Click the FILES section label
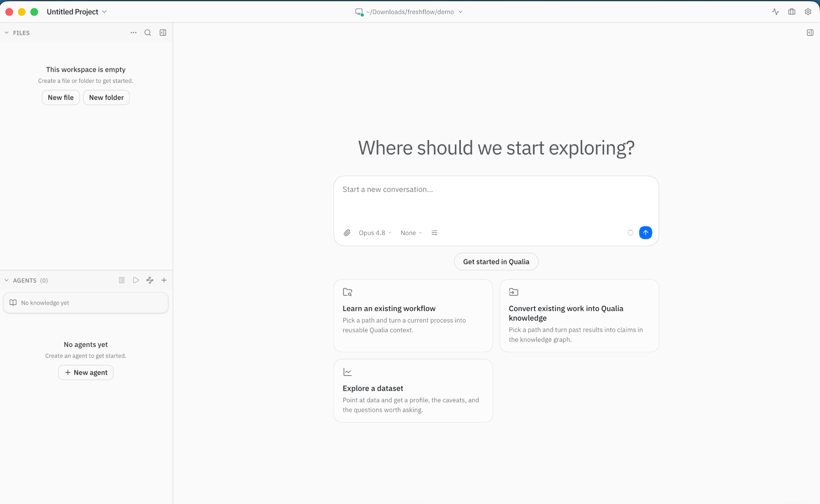 [21, 33]
